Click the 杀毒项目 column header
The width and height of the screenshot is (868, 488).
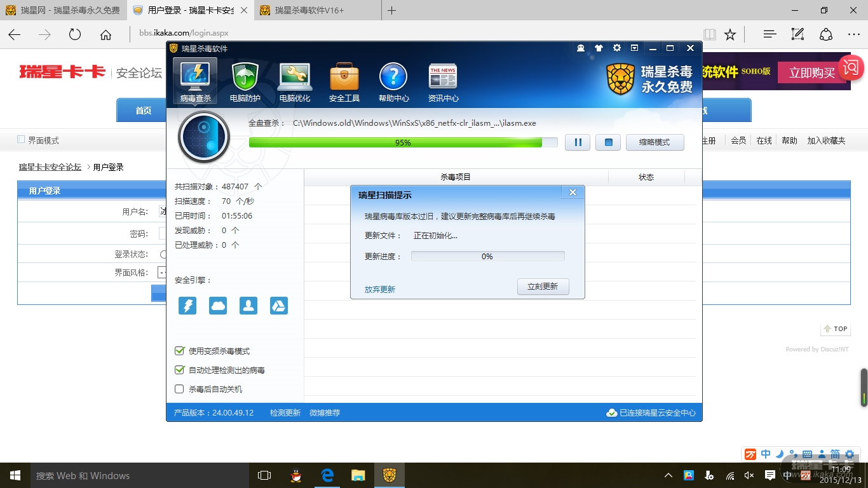(x=456, y=177)
